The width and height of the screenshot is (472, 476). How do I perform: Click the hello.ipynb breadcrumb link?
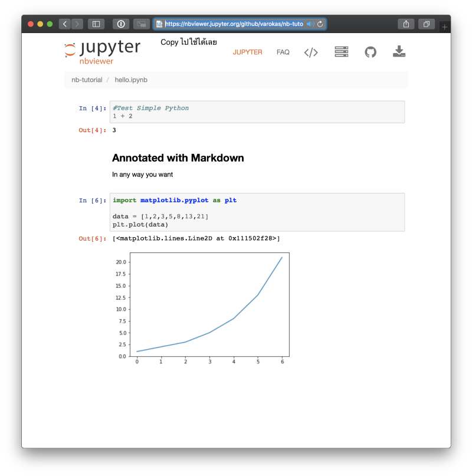131,80
